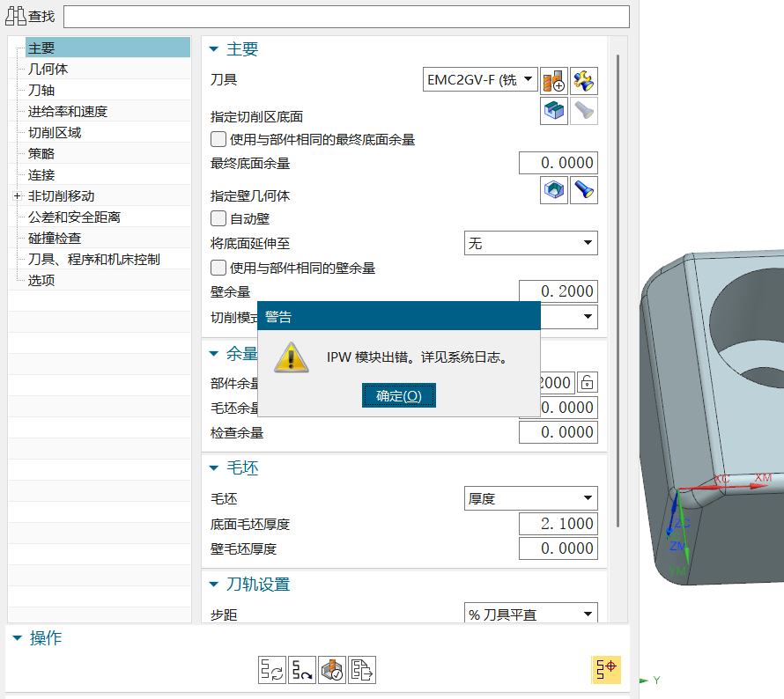This screenshot has height=699, width=784.
Task: Click the create new tool icon
Action: click(x=554, y=81)
